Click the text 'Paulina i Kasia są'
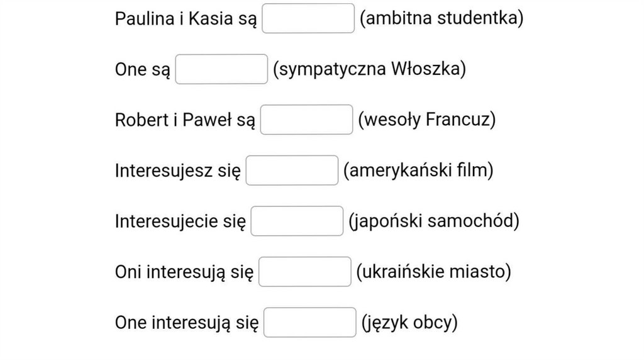The height and width of the screenshot is (361, 644). tap(186, 19)
